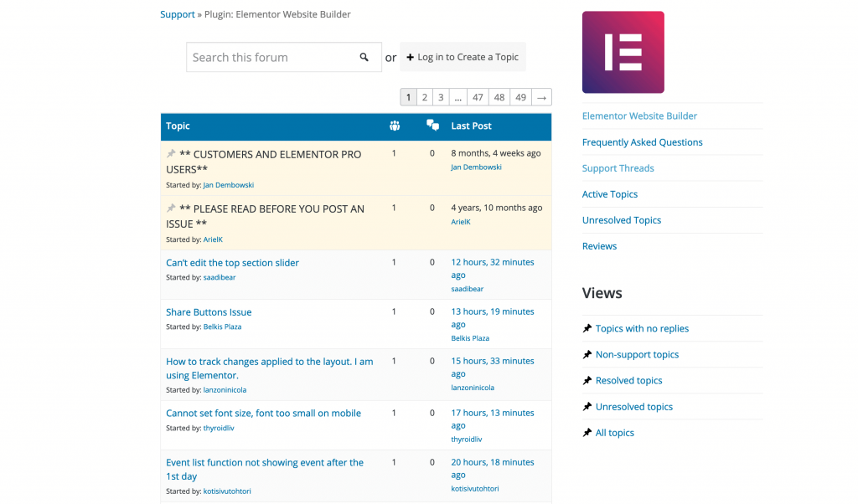
Task: View Non-support topics
Action: (x=637, y=355)
